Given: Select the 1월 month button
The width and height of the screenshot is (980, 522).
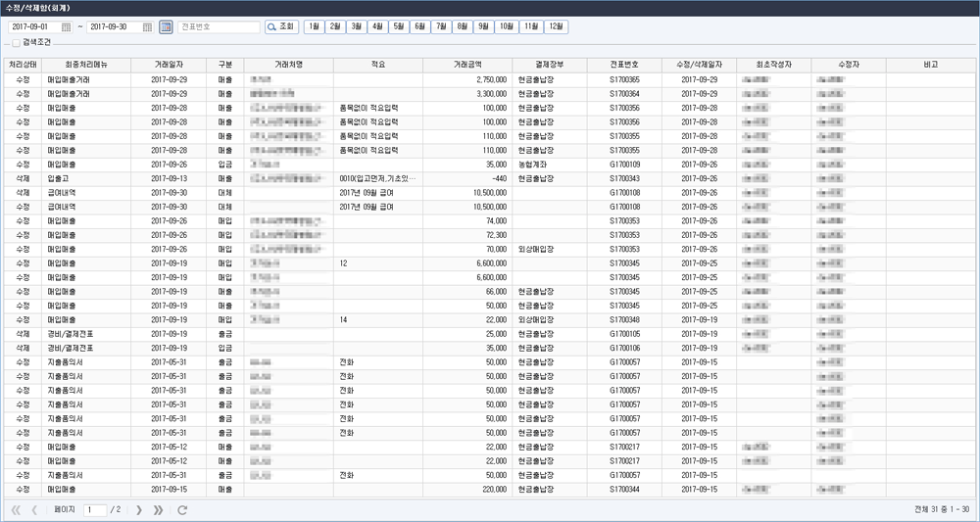Looking at the screenshot, I should (314, 26).
